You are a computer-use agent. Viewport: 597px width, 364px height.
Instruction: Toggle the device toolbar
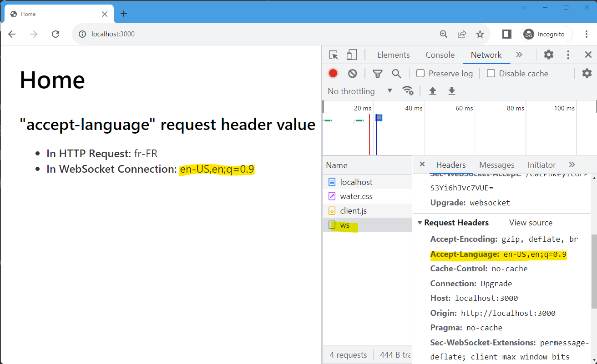(351, 54)
